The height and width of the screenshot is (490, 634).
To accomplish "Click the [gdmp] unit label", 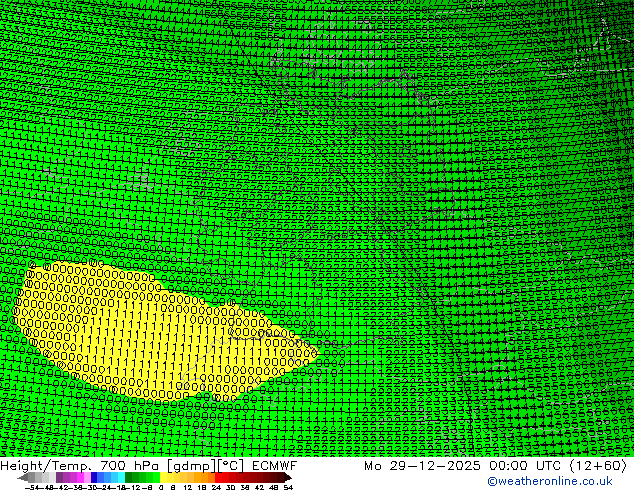I will 192,466.
